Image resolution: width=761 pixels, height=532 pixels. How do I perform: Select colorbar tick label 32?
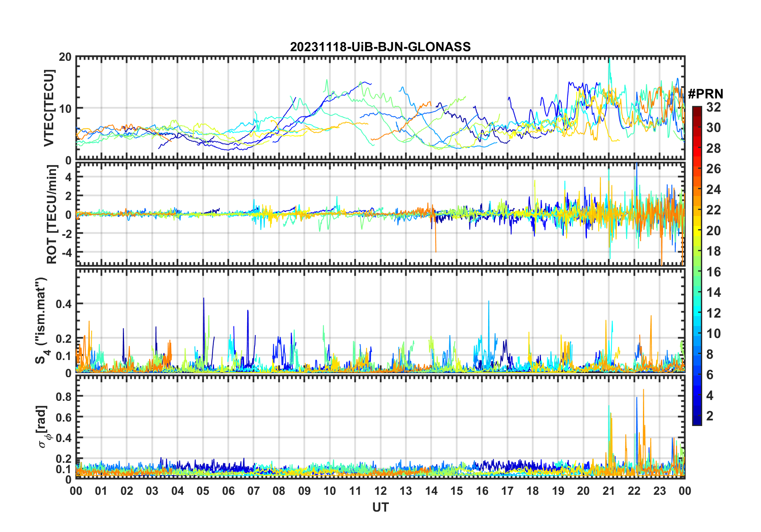point(713,107)
